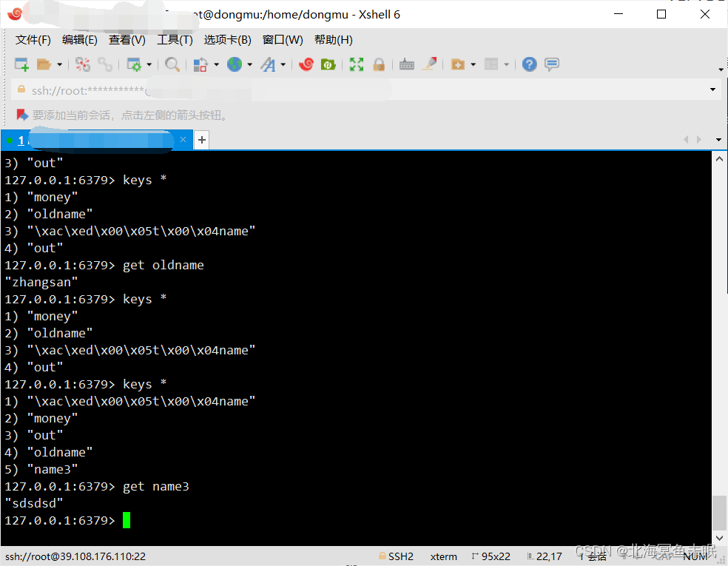Click terminal scrollbar up arrow
Screen dimensions: 728x566
[719, 159]
